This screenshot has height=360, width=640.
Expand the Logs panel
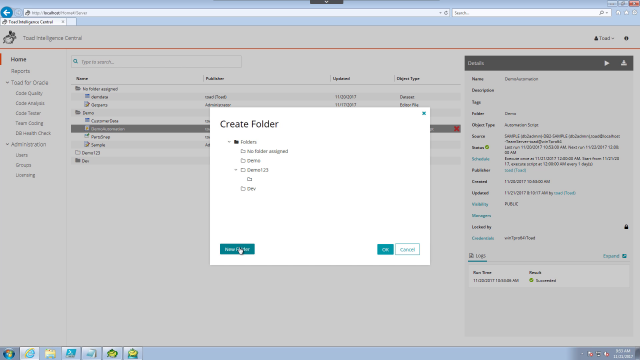(x=614, y=256)
